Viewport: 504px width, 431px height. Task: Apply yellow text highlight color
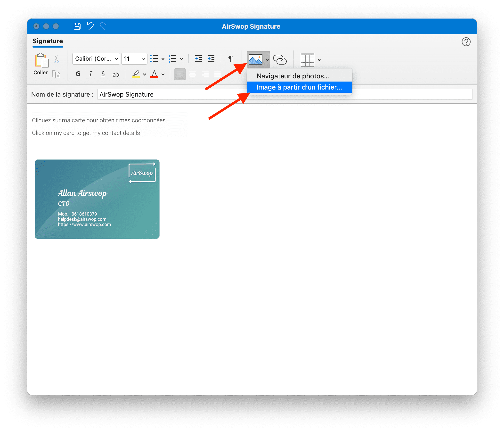tap(136, 74)
